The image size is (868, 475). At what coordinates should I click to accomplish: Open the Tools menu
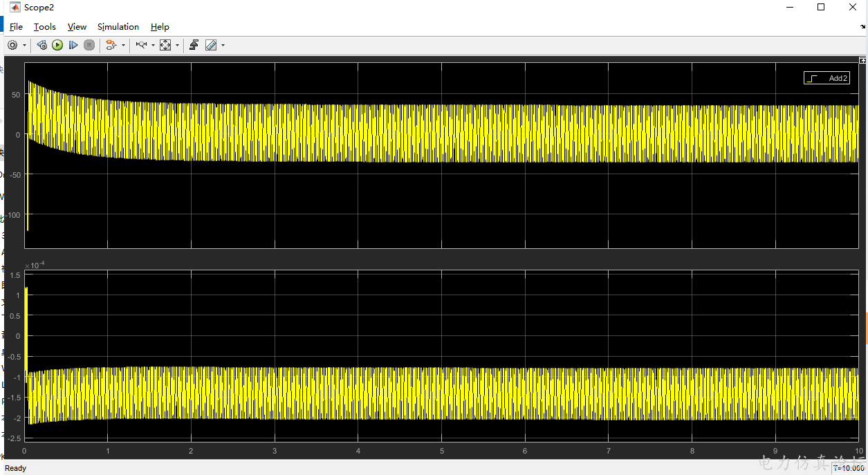pos(45,27)
